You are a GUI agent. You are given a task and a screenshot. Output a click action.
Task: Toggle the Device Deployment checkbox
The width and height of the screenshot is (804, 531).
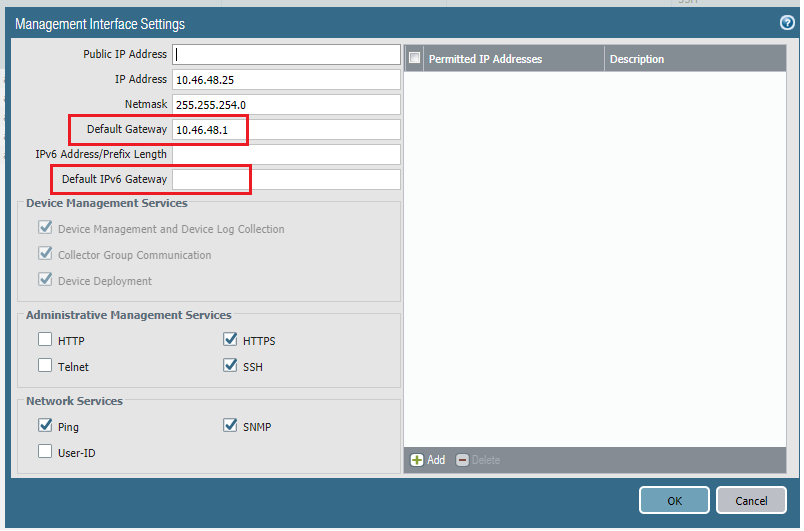(x=45, y=280)
